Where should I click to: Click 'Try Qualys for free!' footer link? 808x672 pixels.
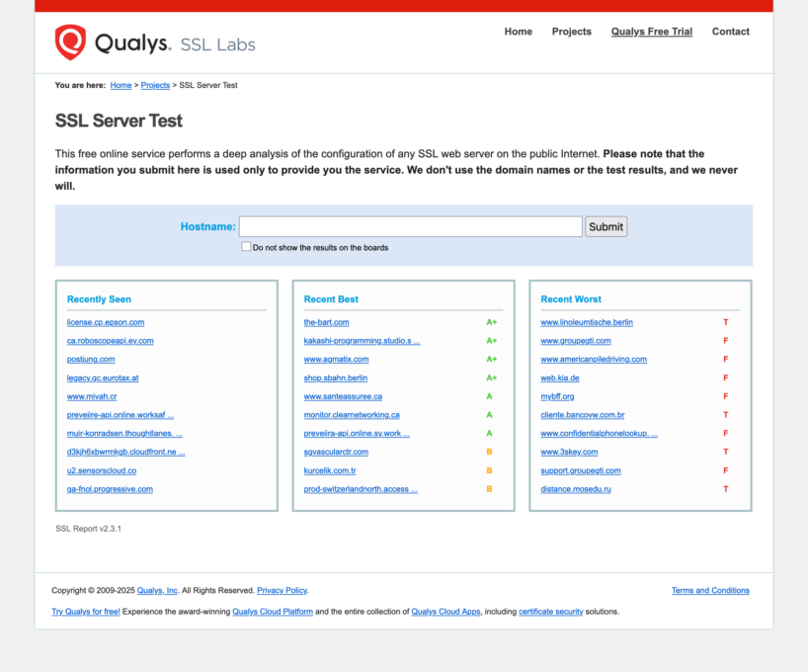coord(86,612)
